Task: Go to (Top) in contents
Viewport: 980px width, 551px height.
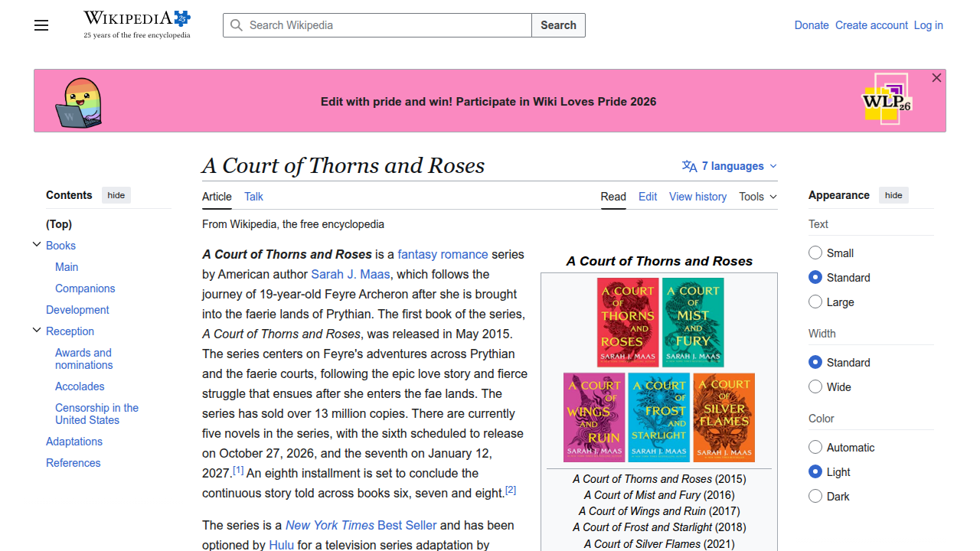Action: pos(59,224)
